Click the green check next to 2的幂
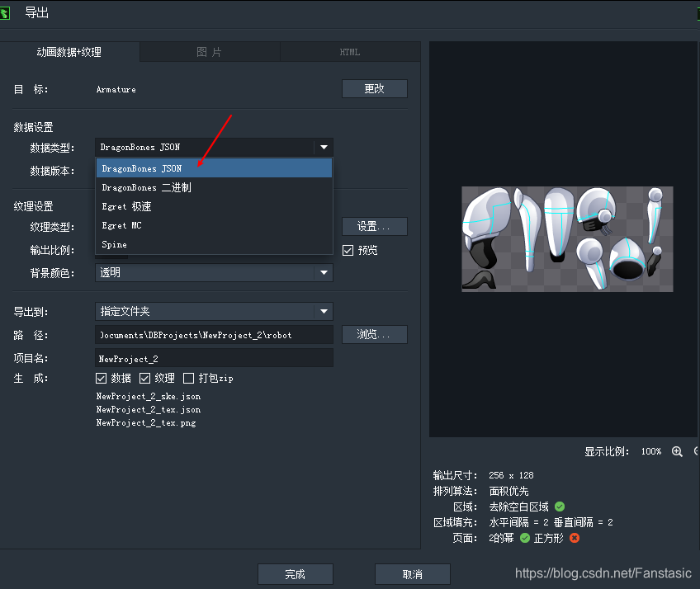Image resolution: width=700 pixels, height=589 pixels. click(525, 538)
